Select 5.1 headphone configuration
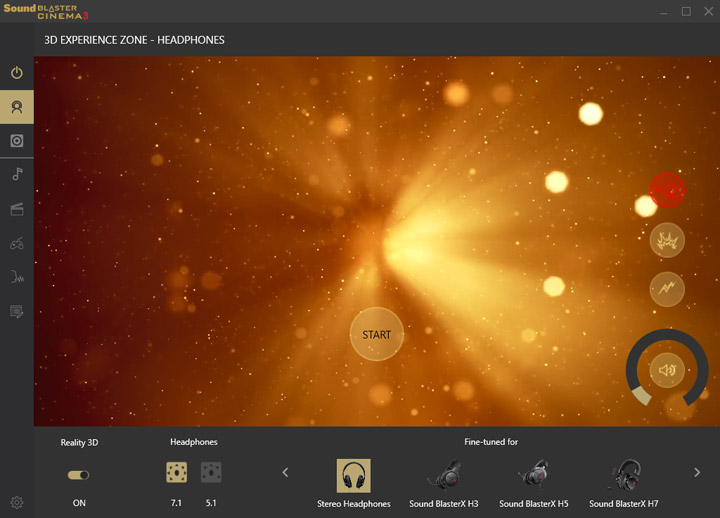The height and width of the screenshot is (518, 720). [x=211, y=472]
